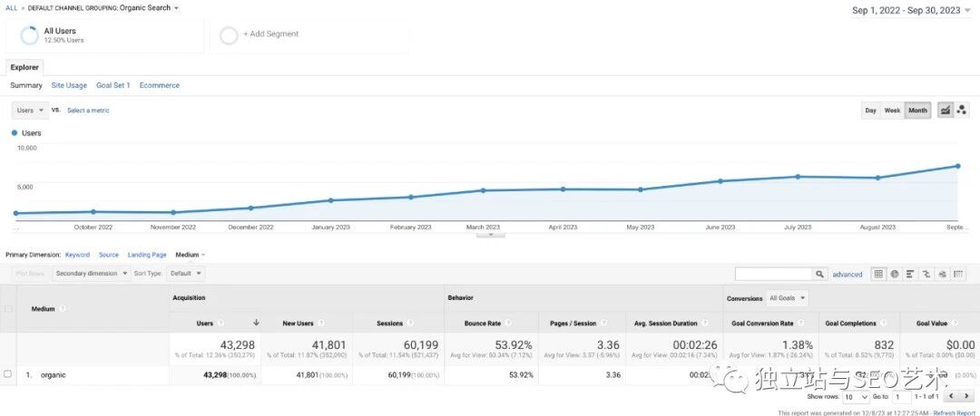Open the advanced filter link

847,275
